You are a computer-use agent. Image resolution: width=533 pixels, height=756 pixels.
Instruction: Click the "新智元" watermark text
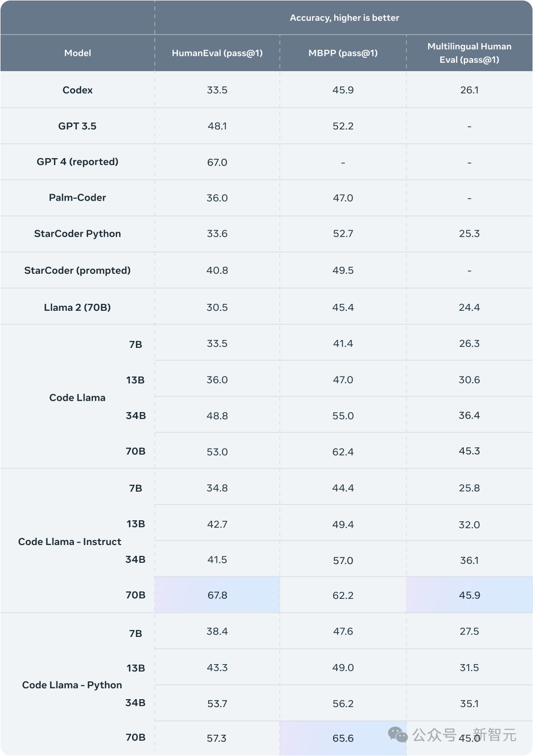click(x=494, y=735)
